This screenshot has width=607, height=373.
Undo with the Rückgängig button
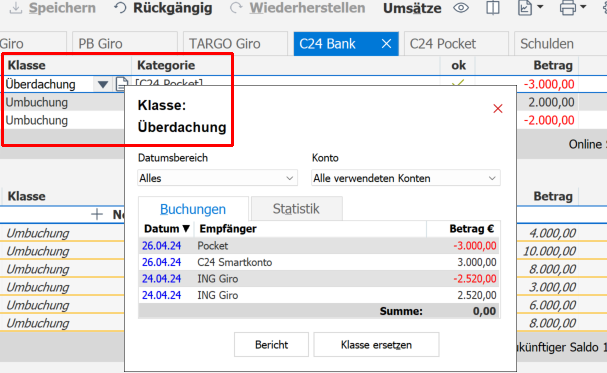click(163, 8)
